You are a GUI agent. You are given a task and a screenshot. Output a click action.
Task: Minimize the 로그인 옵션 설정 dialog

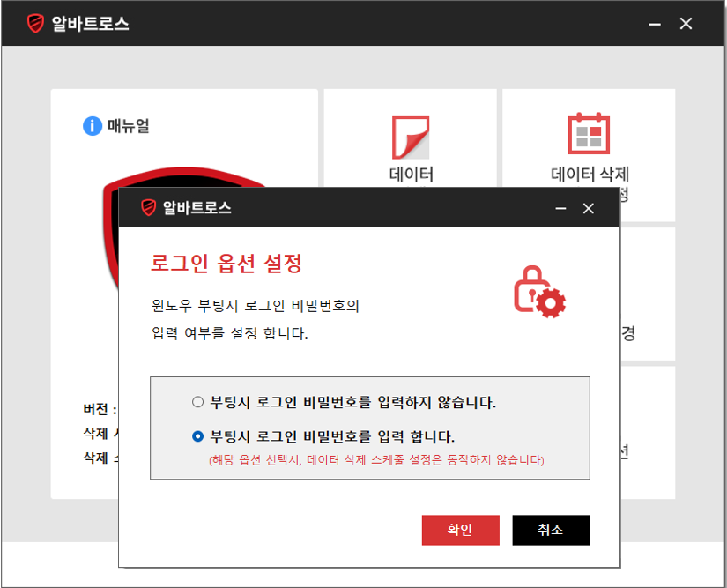click(560, 209)
